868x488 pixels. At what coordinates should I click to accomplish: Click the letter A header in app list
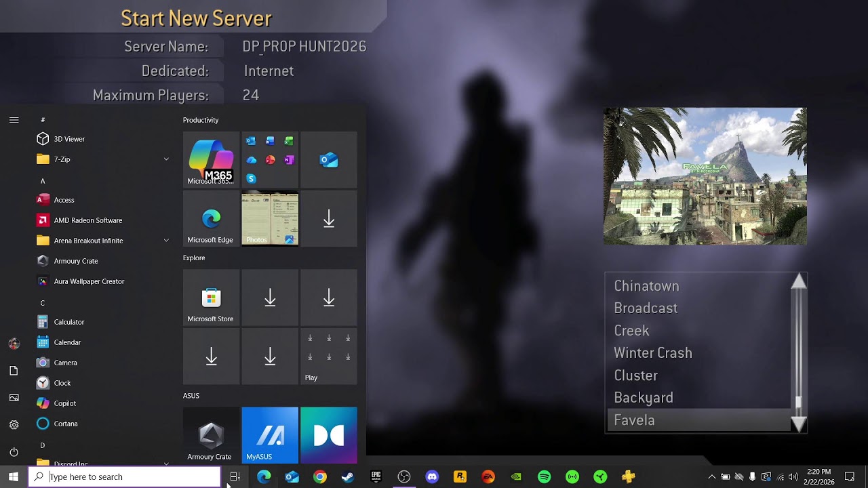point(42,181)
